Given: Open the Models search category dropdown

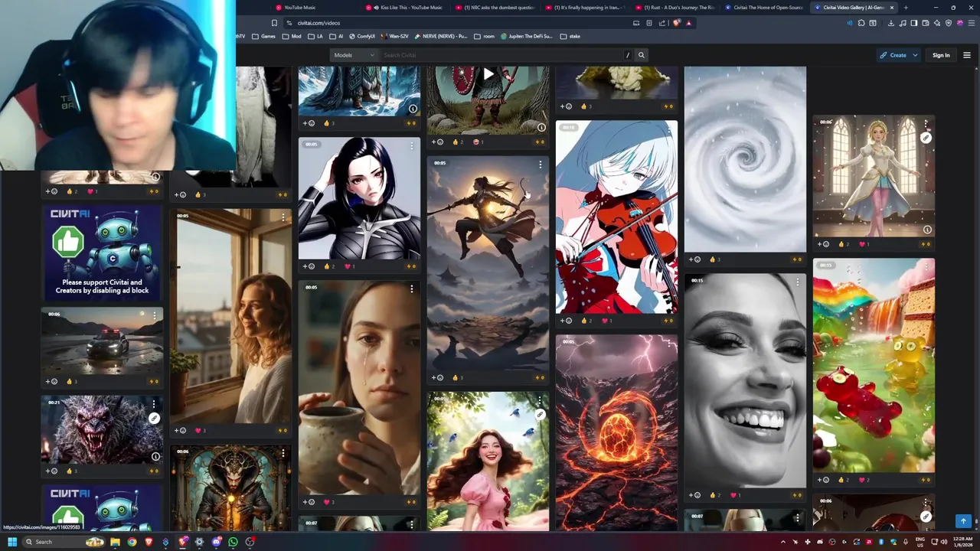Looking at the screenshot, I should pos(354,55).
